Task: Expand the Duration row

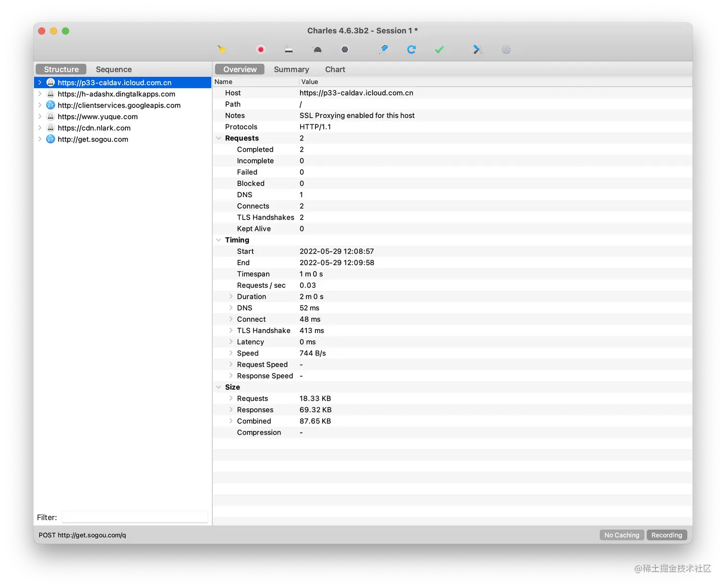Action: pos(231,296)
